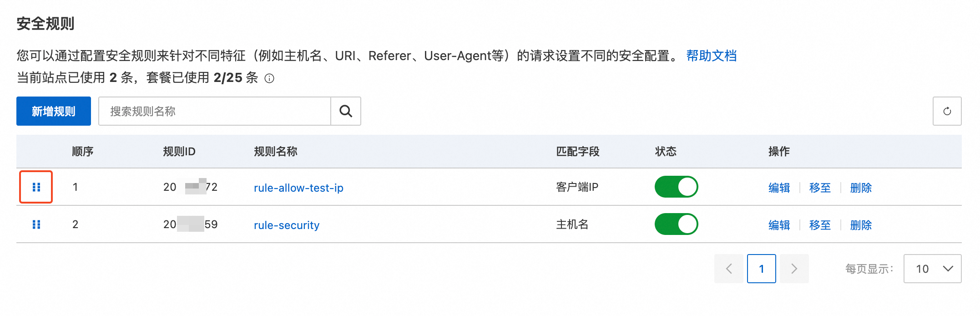The width and height of the screenshot is (980, 316).
Task: Toggle status switch for rule-allow-test-ip
Action: click(676, 187)
